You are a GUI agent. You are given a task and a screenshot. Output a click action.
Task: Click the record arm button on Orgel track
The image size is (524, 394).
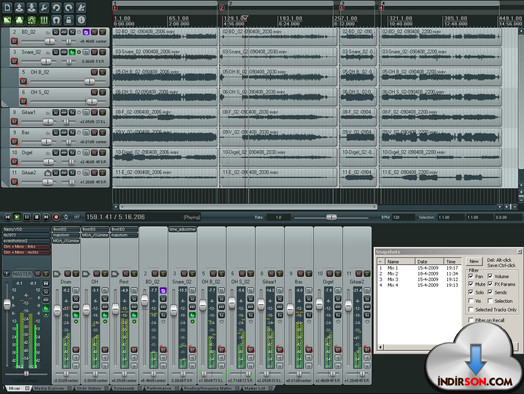click(14, 162)
